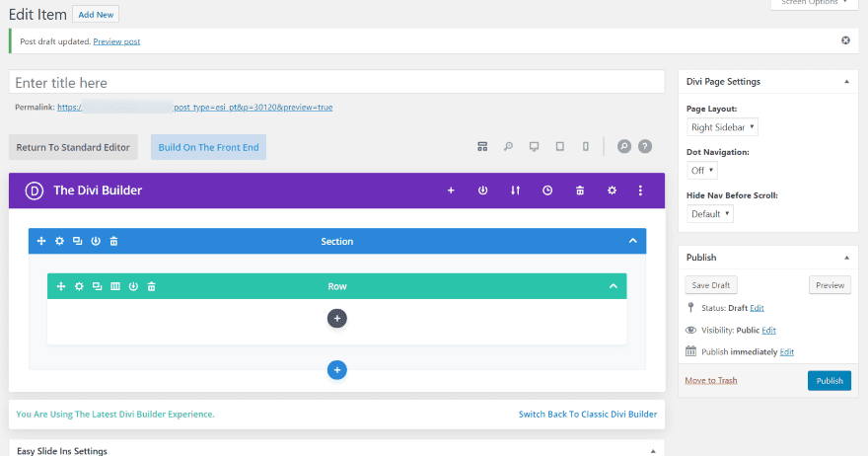The image size is (868, 456).
Task: Click the blue Publish button
Action: click(830, 381)
